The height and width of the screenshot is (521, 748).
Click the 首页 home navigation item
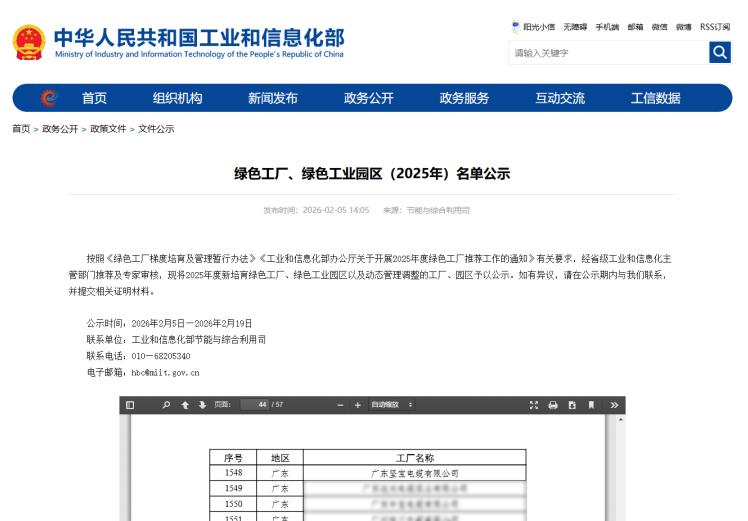click(94, 98)
